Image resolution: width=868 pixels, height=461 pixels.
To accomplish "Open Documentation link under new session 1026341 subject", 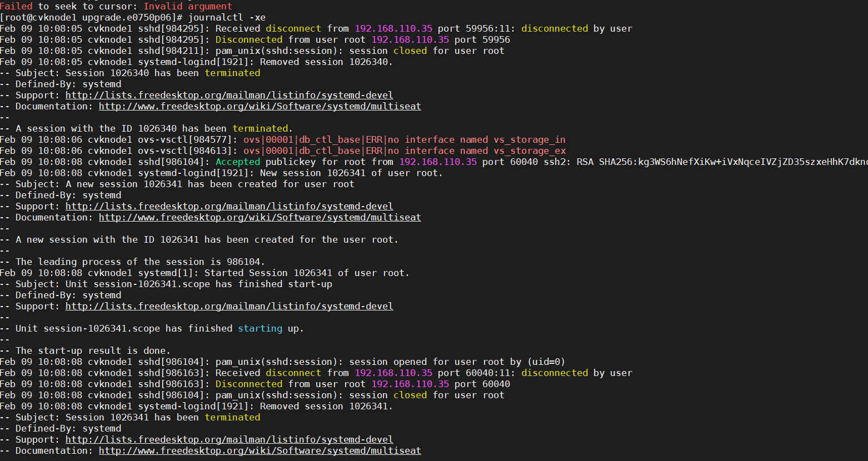I will pyautogui.click(x=260, y=217).
